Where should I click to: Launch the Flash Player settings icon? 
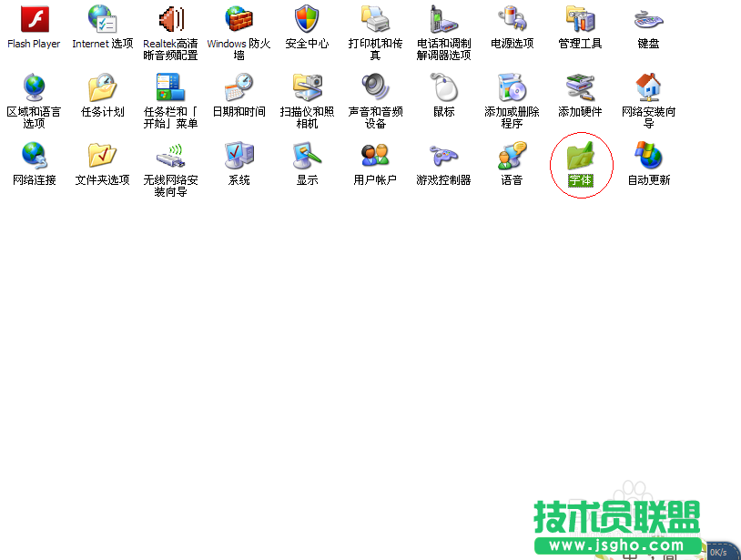pyautogui.click(x=33, y=19)
